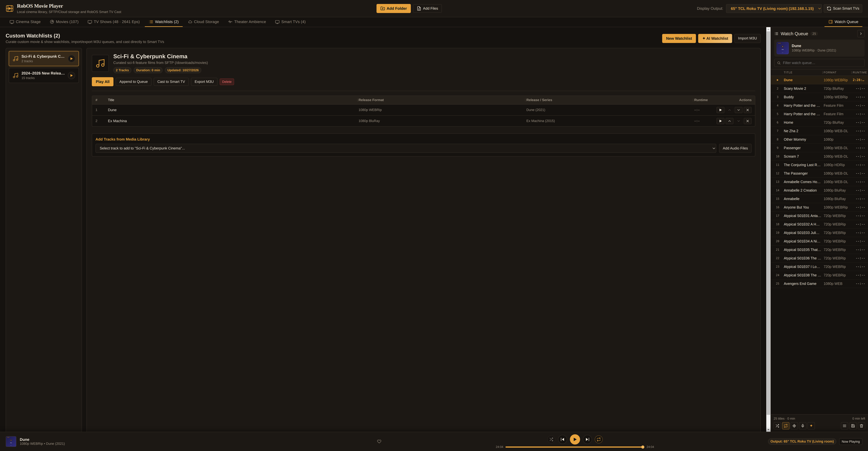Skip to the previous title in the player bar
The width and height of the screenshot is (868, 451).
tap(562, 439)
